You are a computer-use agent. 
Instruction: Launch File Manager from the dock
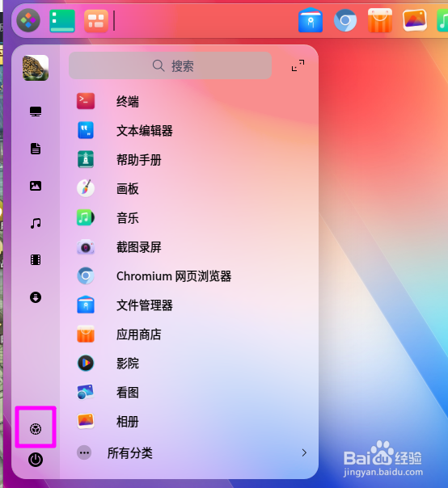click(311, 20)
